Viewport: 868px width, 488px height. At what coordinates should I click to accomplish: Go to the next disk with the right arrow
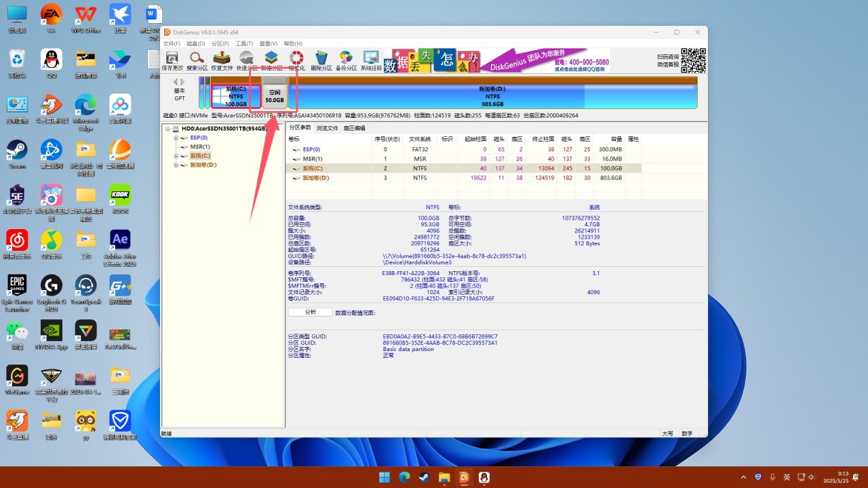pos(183,82)
